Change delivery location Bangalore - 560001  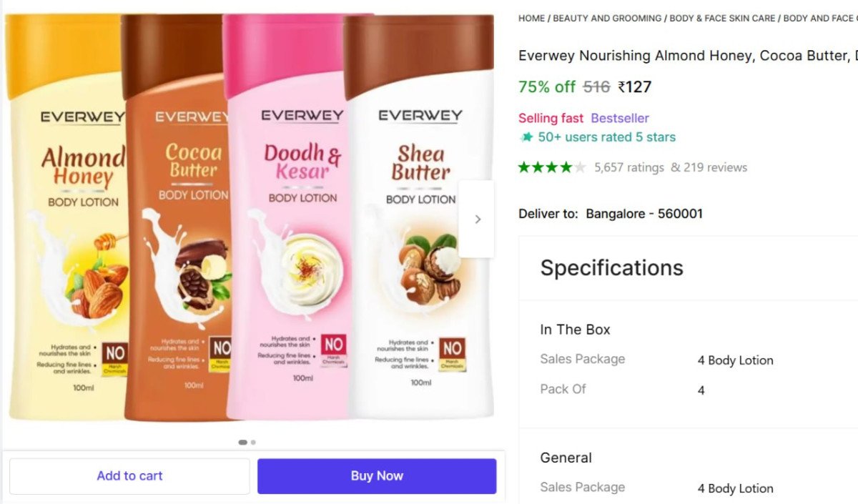coord(643,214)
